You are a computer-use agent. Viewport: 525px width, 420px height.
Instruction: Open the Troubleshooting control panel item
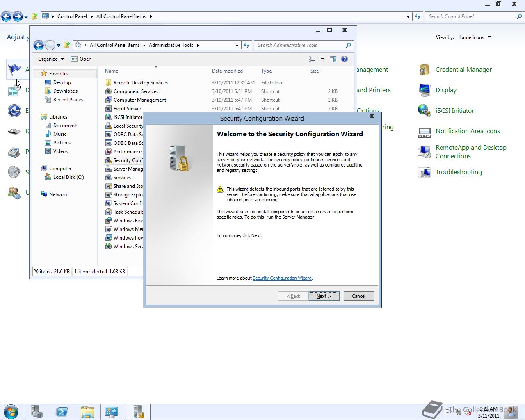pos(459,172)
